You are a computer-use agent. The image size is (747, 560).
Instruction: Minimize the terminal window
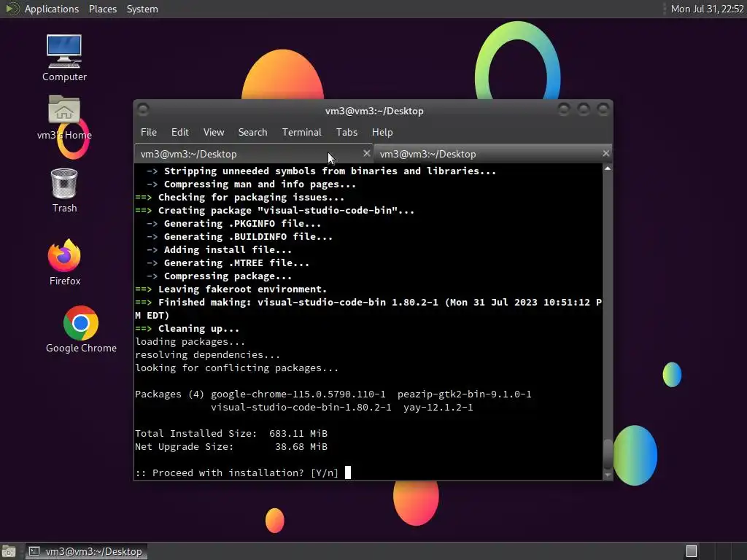pyautogui.click(x=564, y=110)
